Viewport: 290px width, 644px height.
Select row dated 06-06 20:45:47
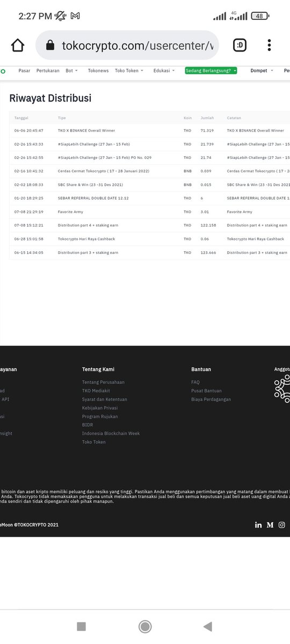tap(150, 130)
